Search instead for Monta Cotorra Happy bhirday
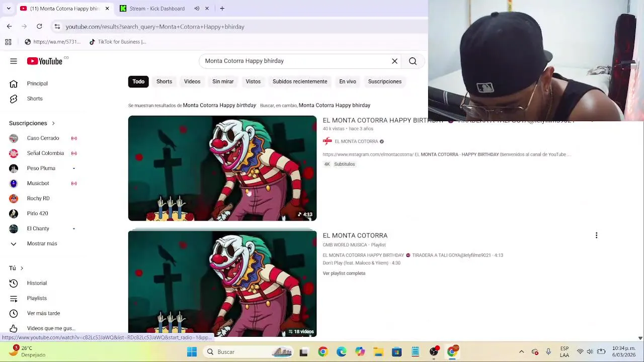The height and width of the screenshot is (362, 644). 335,106
